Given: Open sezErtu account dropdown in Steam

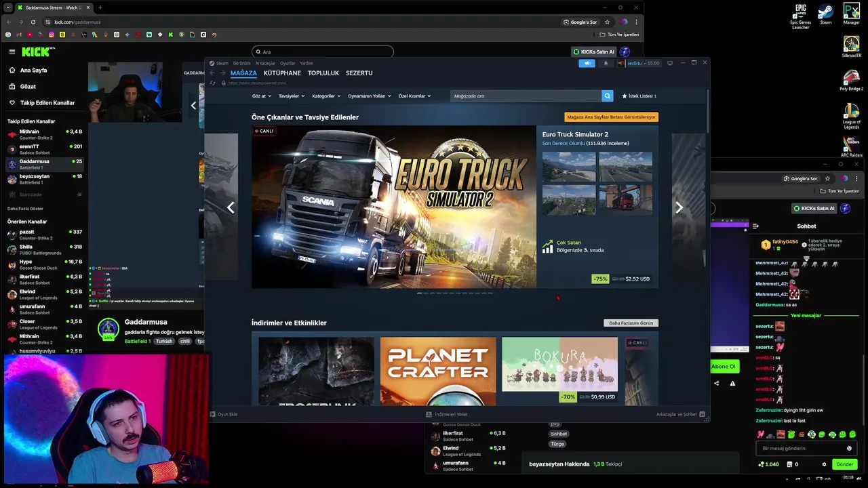Looking at the screenshot, I should [639, 63].
